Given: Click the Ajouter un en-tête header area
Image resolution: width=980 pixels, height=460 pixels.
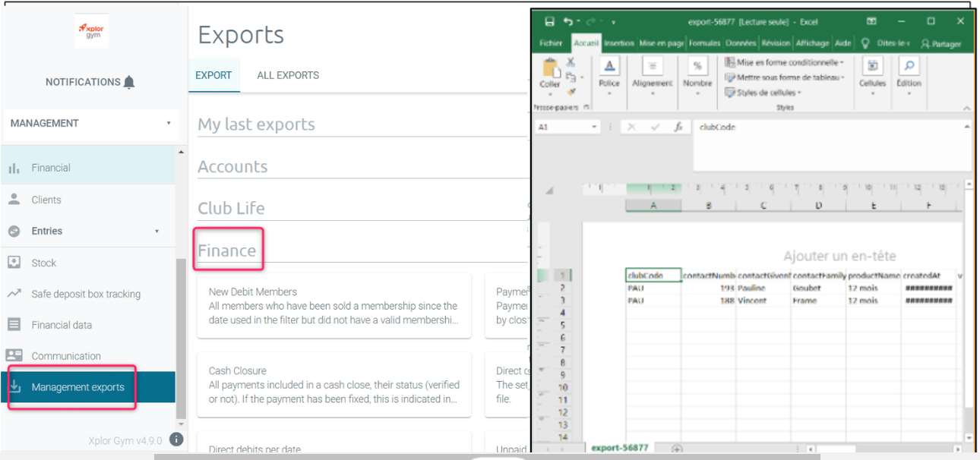Looking at the screenshot, I should pyautogui.click(x=839, y=256).
